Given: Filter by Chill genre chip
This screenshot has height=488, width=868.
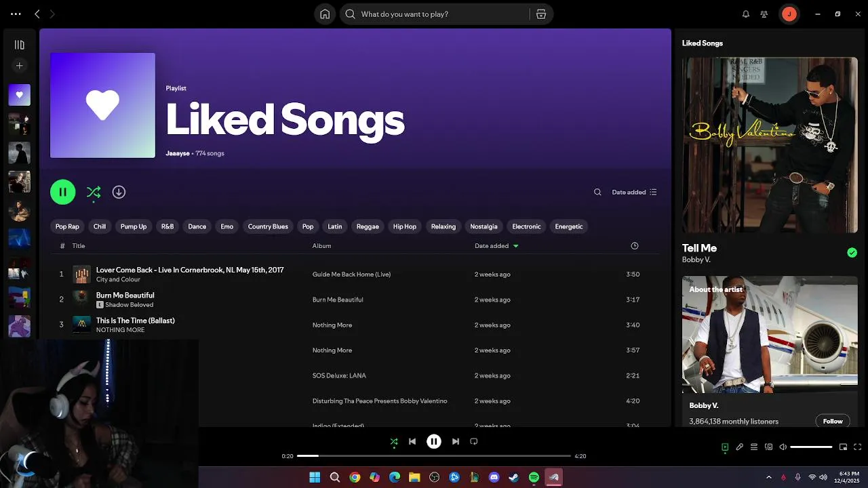Looking at the screenshot, I should (100, 226).
